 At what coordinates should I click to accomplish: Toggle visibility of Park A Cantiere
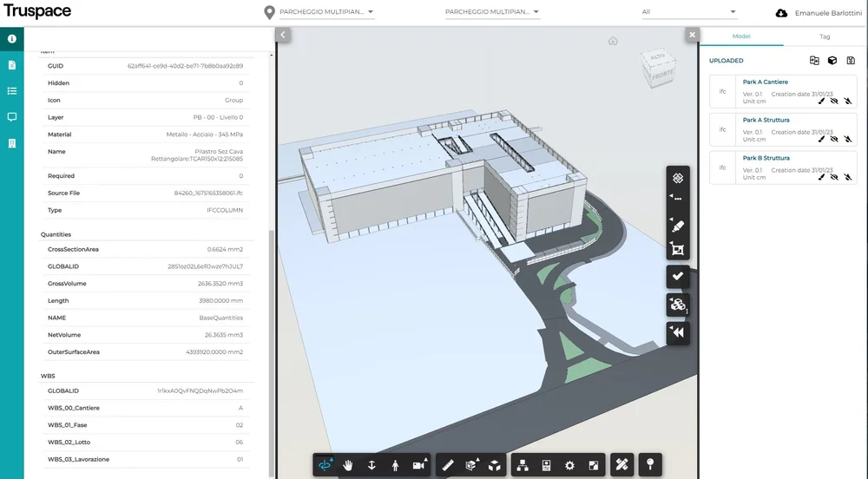[834, 102]
